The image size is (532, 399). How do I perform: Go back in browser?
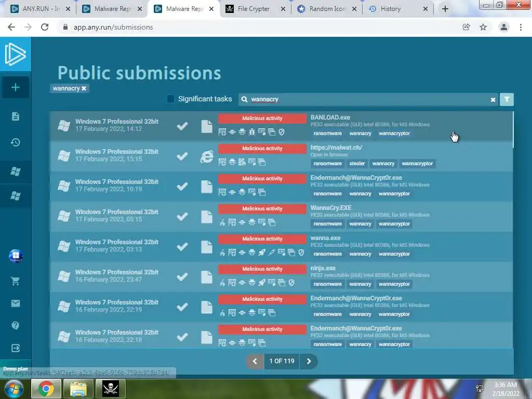[x=11, y=27]
